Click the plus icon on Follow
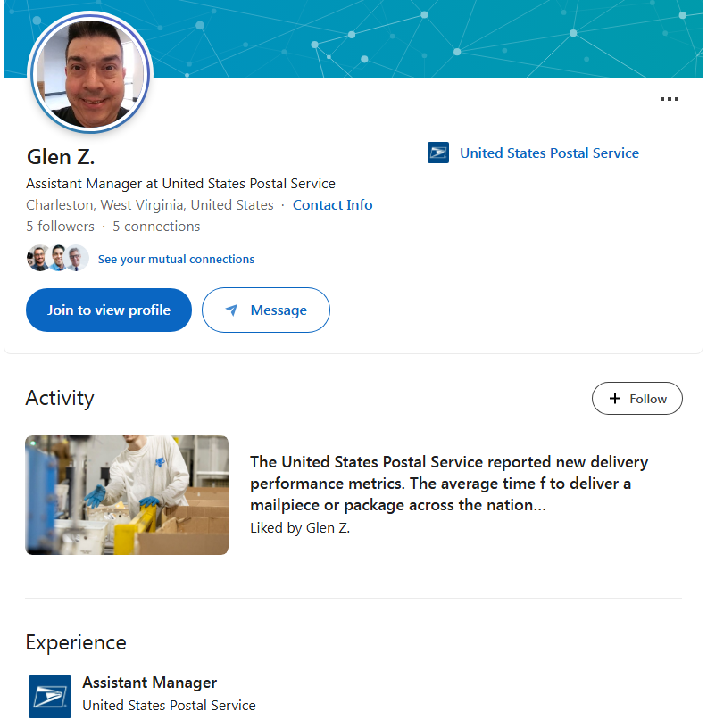The image size is (707, 728). point(614,399)
